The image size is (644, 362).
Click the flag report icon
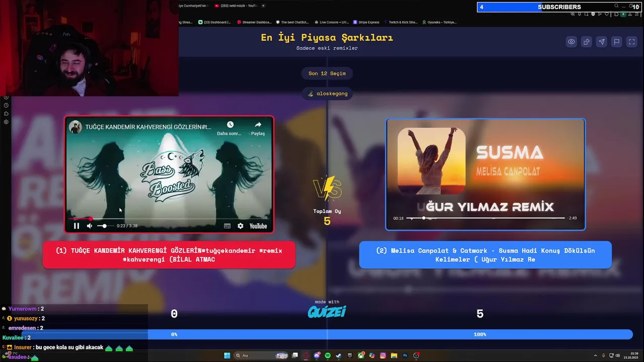[617, 42]
